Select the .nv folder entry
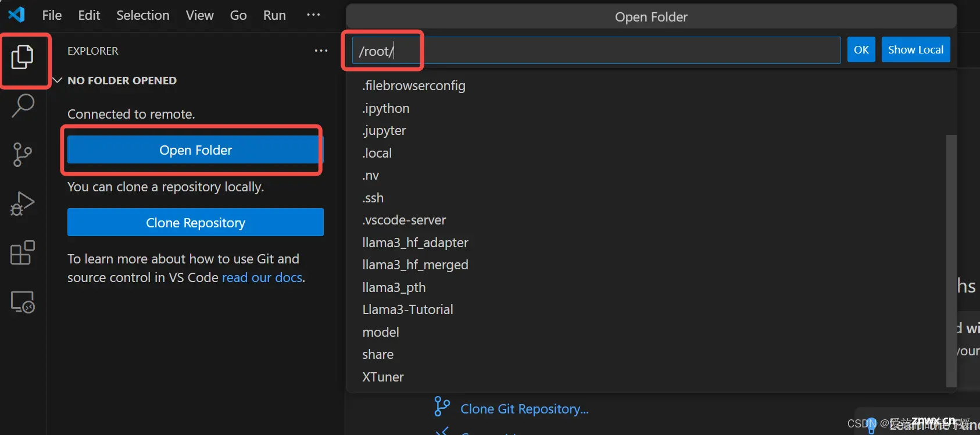Image resolution: width=980 pixels, height=435 pixels. tap(646, 176)
